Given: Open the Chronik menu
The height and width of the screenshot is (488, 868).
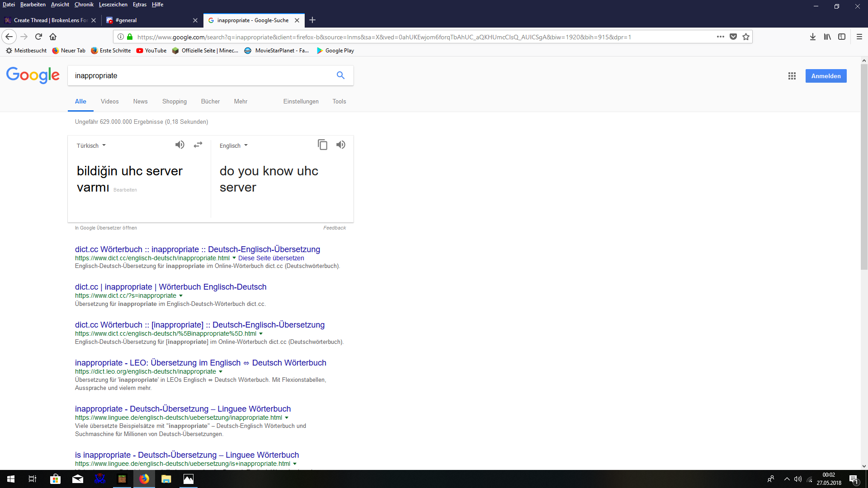Looking at the screenshot, I should (84, 5).
